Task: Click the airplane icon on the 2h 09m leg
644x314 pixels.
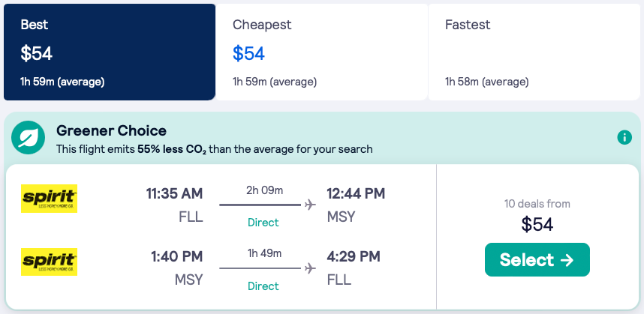Action: click(310, 205)
